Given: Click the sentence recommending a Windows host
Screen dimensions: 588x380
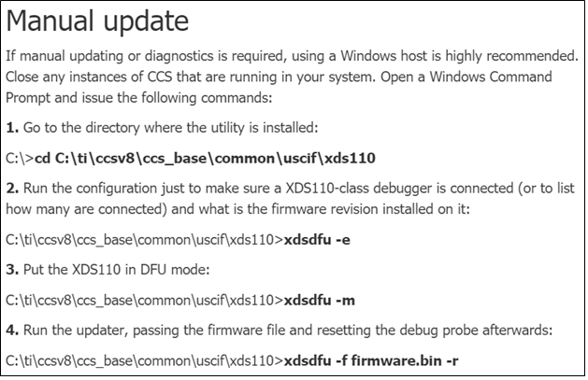Looking at the screenshot, I should click(x=292, y=54).
